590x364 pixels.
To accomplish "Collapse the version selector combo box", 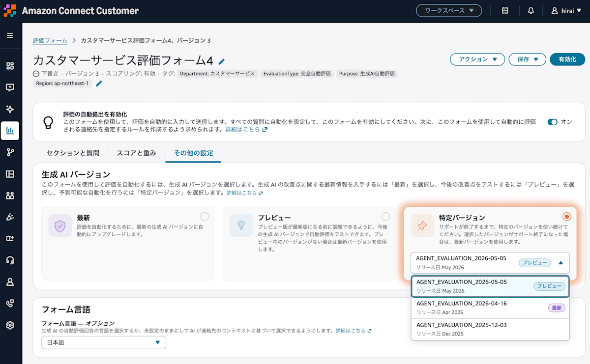I will click(x=490, y=263).
